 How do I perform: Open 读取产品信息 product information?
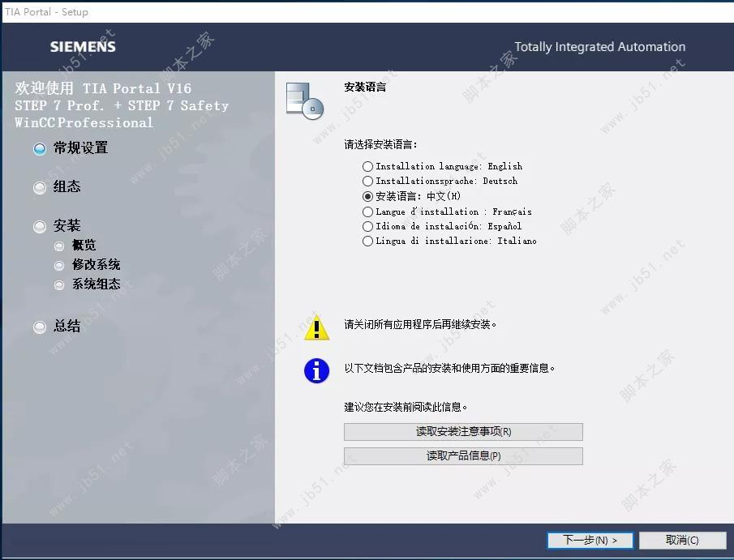[462, 455]
